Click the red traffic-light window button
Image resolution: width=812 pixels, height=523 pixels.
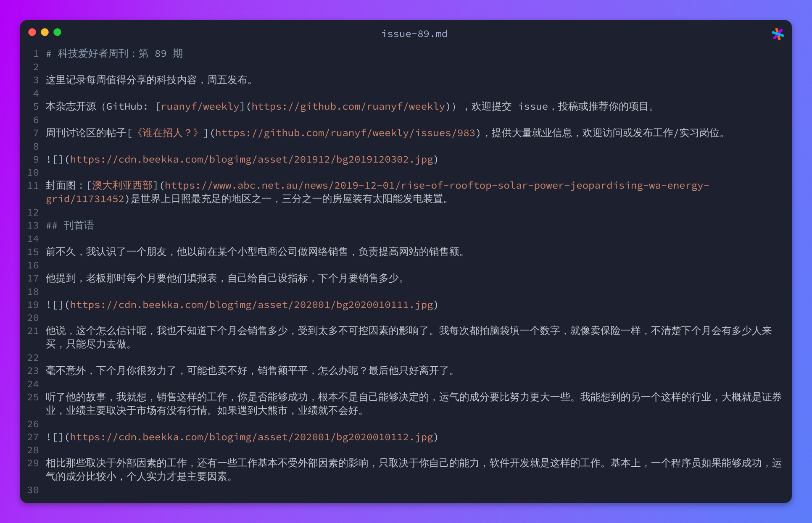coord(32,32)
